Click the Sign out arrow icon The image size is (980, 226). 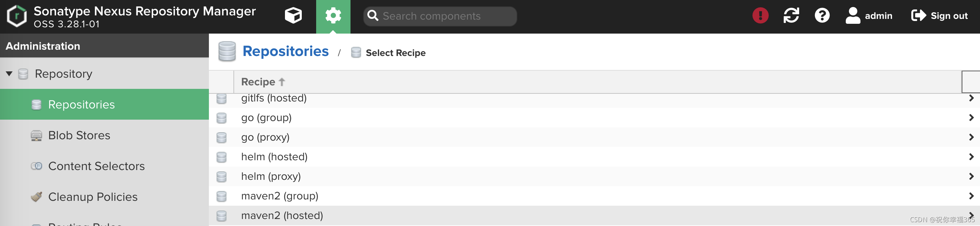[x=918, y=16]
